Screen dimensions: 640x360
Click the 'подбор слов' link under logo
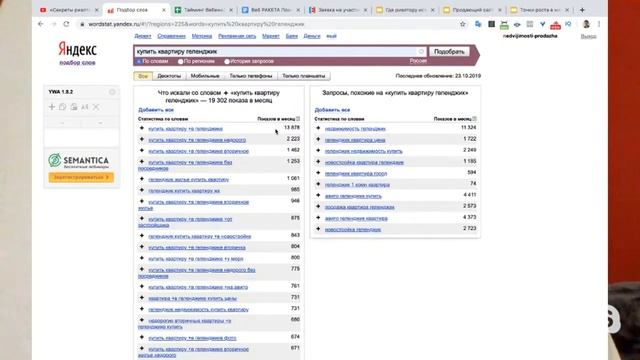coord(78,63)
